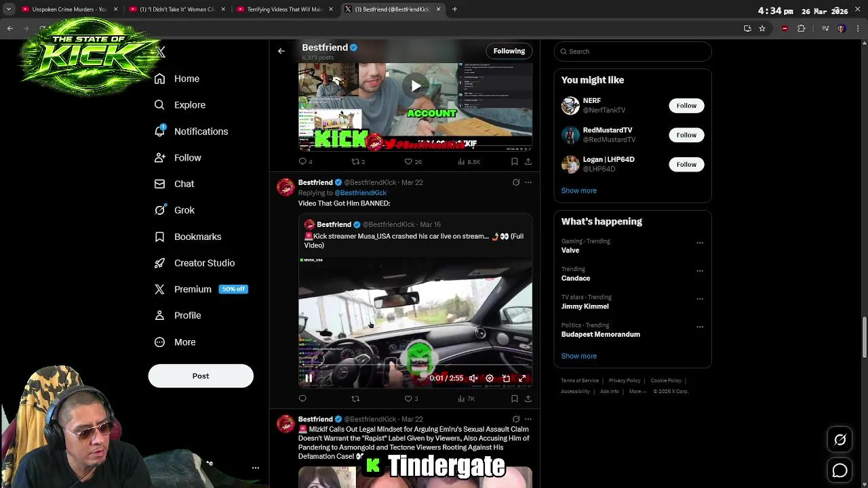
Task: Share the top video post
Action: 528,161
